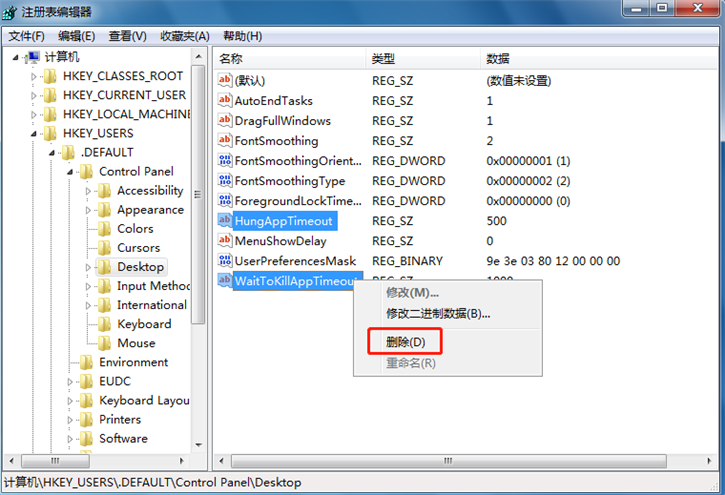This screenshot has height=495, width=725.
Task: Click the AutoEndTasks string value icon
Action: pos(225,101)
